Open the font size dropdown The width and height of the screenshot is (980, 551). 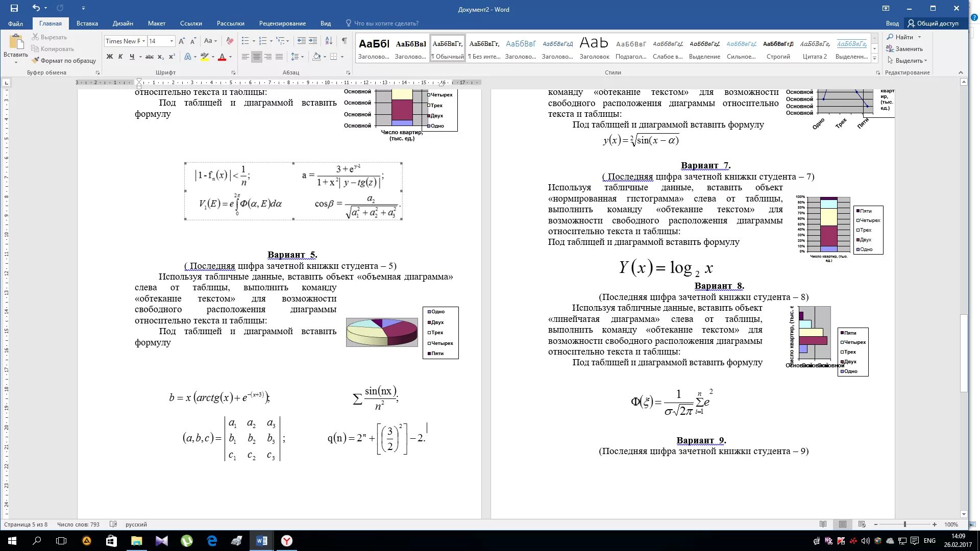click(x=171, y=41)
